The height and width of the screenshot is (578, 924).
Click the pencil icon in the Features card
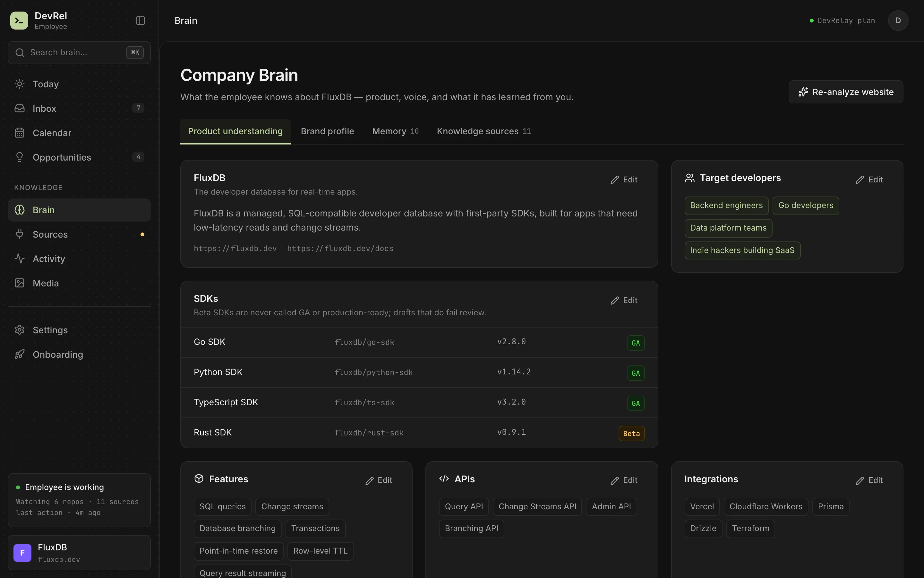pos(369,480)
